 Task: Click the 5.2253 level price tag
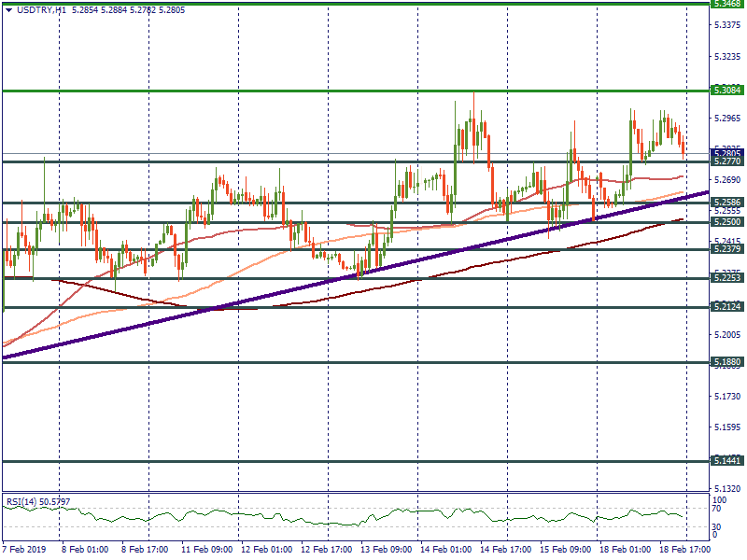click(727, 278)
